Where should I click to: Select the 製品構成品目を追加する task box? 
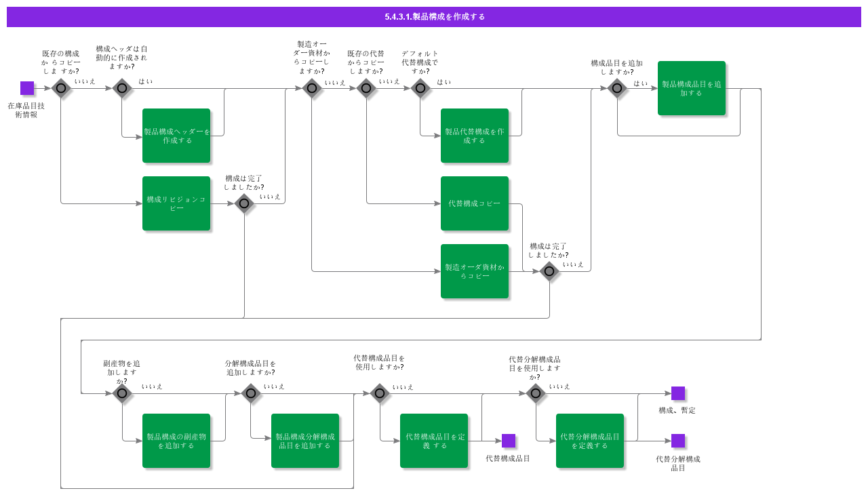pos(692,87)
